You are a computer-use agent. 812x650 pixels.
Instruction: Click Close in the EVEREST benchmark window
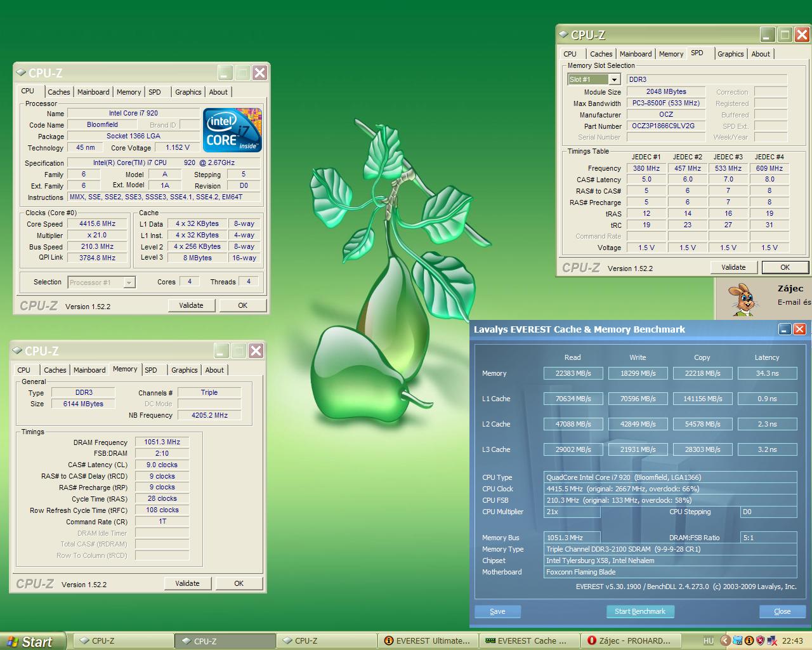[782, 611]
